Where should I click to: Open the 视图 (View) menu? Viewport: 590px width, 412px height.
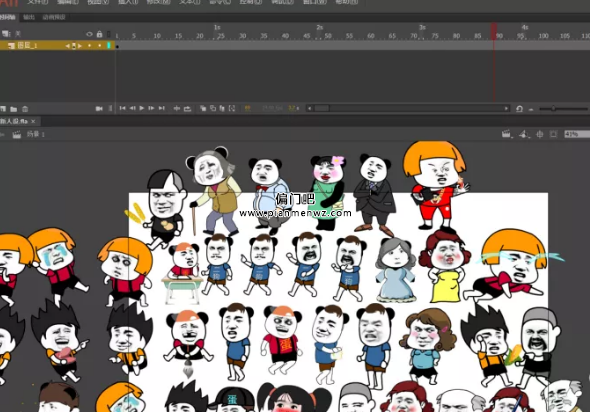[98, 2]
